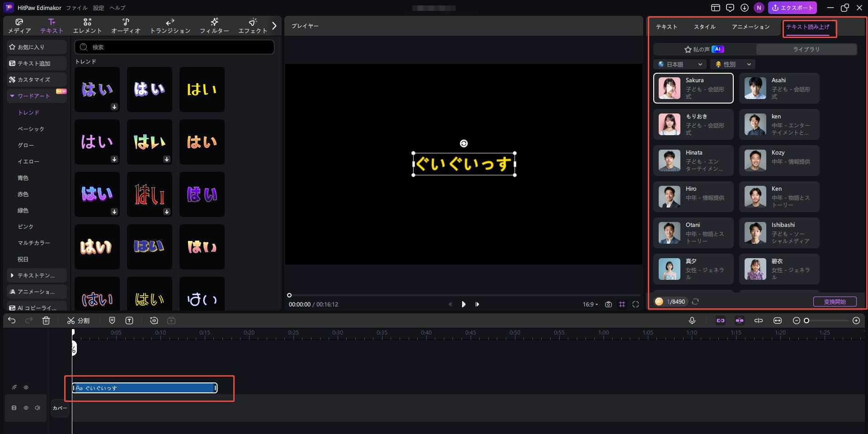The width and height of the screenshot is (868, 434).
Task: Start voice recording with the microphone icon
Action: coord(692,321)
